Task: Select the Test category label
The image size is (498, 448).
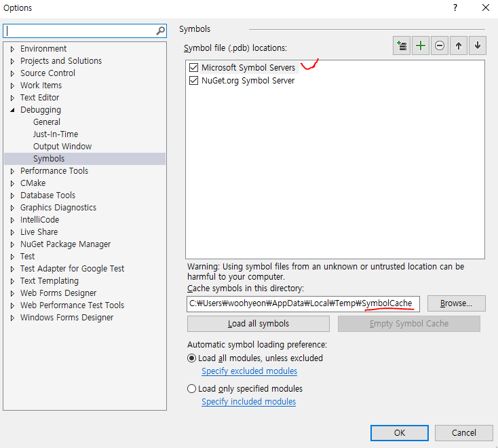Action: coord(27,257)
